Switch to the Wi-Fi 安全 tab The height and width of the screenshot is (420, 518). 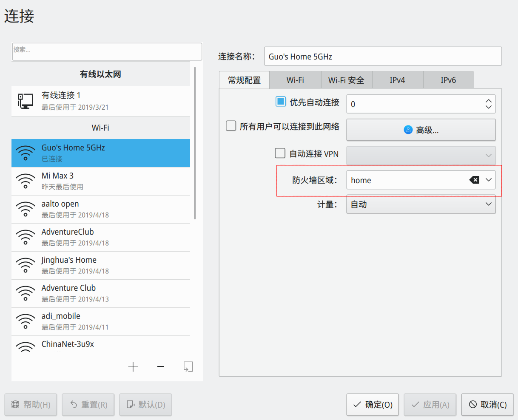pos(346,79)
